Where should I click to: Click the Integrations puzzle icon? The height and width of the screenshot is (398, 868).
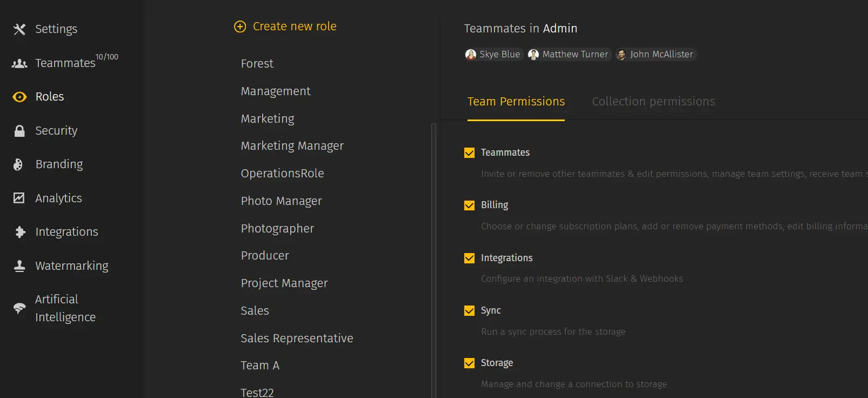pos(20,232)
